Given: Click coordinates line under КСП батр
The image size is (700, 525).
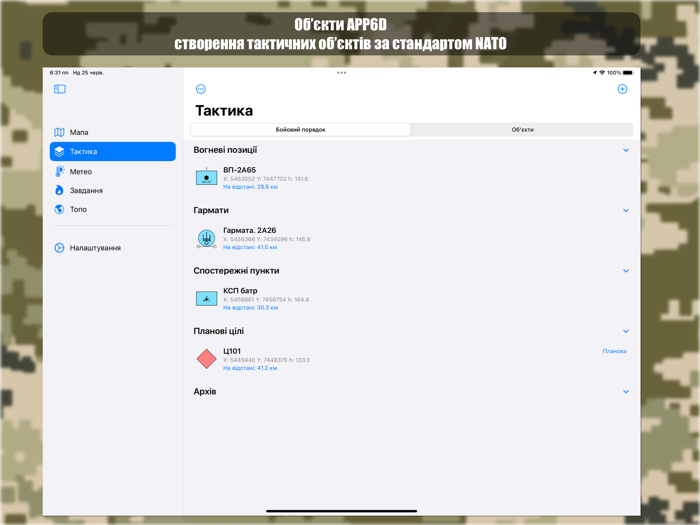Looking at the screenshot, I should pos(266,300).
